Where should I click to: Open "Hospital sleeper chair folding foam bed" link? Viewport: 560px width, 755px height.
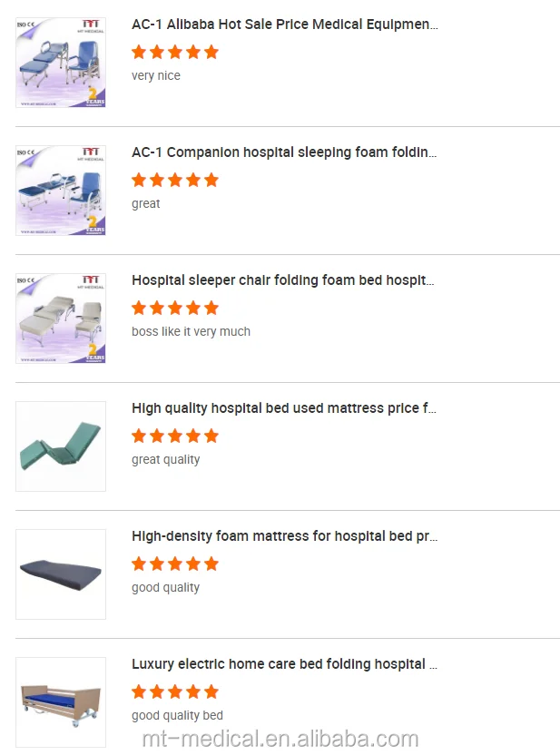click(x=283, y=280)
